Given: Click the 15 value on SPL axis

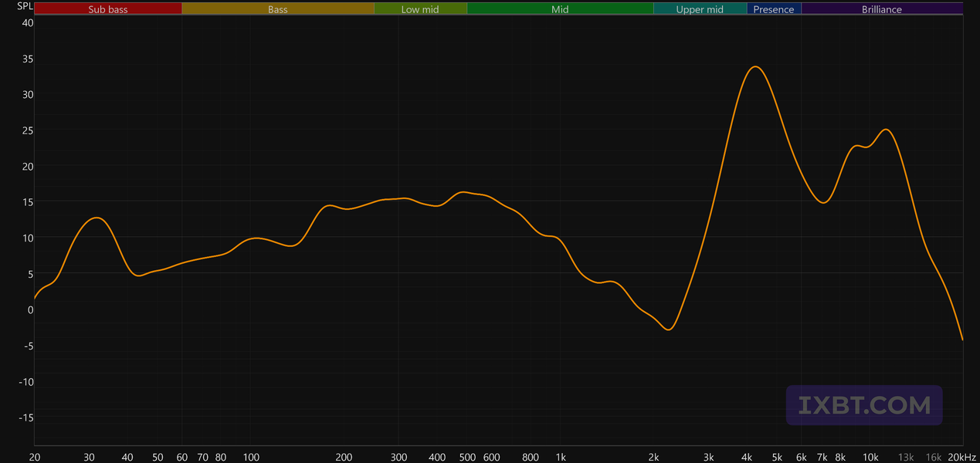Looking at the screenshot, I should [x=28, y=202].
